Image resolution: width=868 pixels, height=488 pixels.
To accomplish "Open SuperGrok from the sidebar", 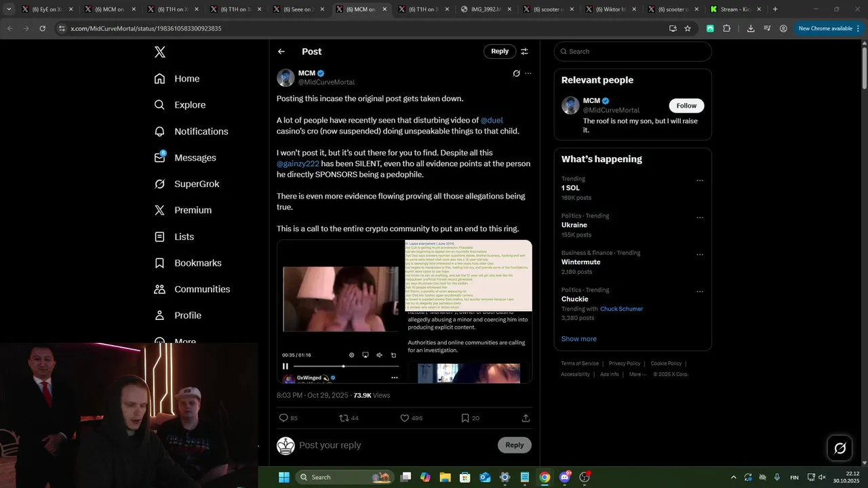I will tap(186, 184).
